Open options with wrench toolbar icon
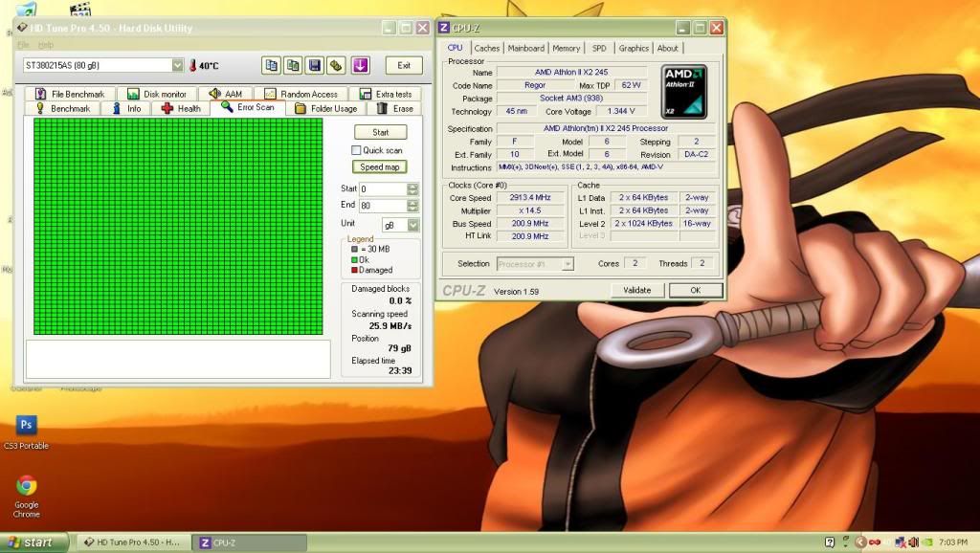Screen dimensions: 980x553 pos(336,65)
